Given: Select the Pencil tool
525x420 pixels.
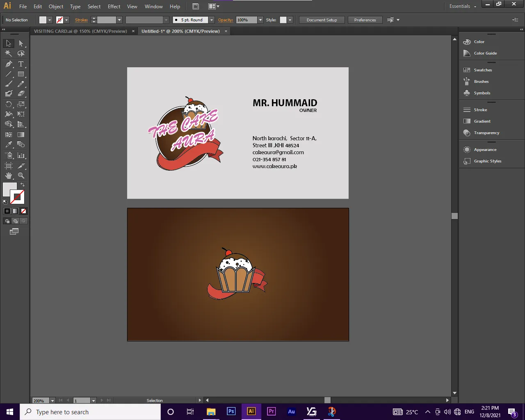Looking at the screenshot, I should 21,84.
